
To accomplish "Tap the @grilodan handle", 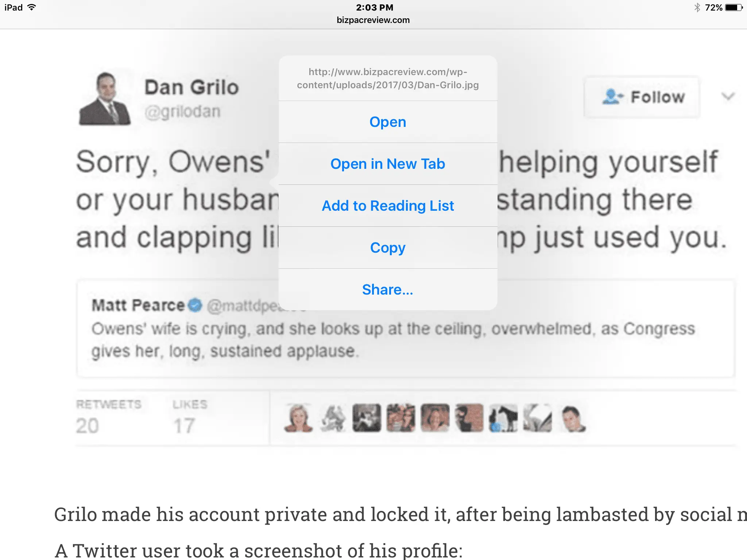I will [x=183, y=112].
